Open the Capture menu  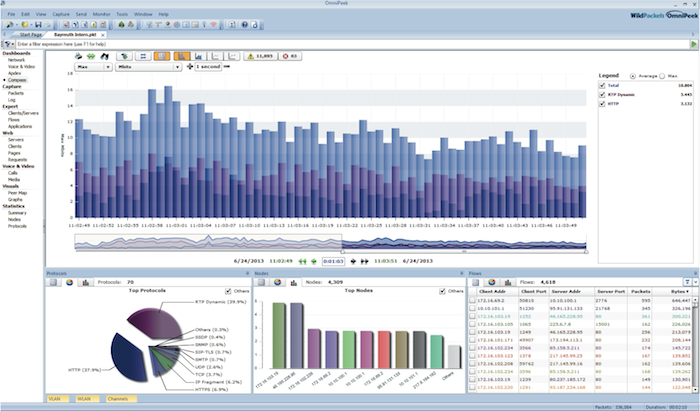[61, 14]
